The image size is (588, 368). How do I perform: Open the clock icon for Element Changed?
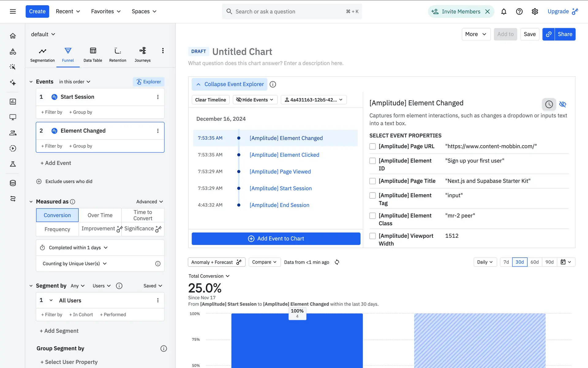coord(549,104)
